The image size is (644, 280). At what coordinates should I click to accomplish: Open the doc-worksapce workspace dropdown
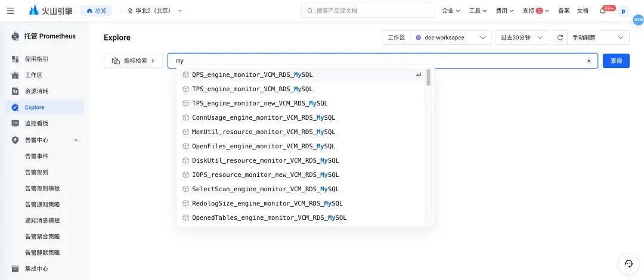451,38
